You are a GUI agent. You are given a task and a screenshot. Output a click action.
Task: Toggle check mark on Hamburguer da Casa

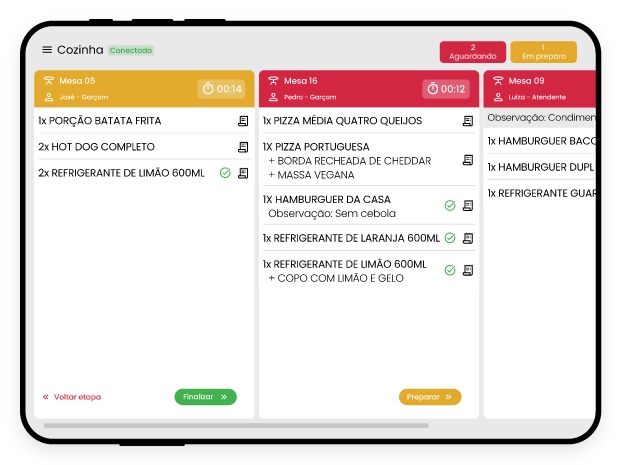(450, 206)
